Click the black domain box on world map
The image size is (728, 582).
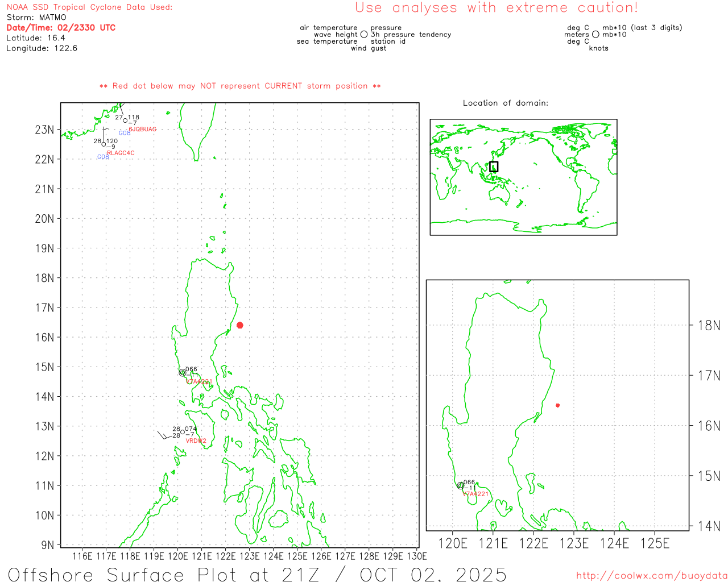494,167
